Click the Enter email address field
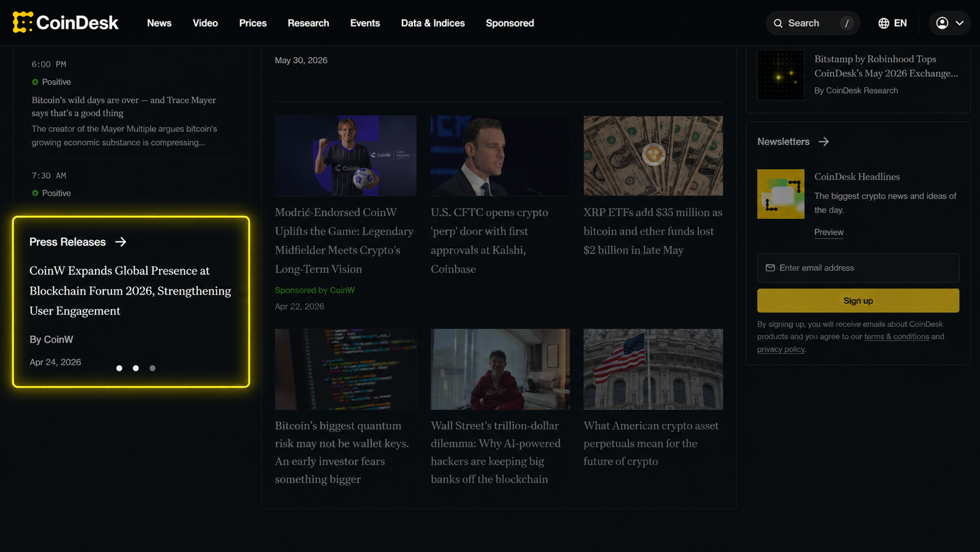This screenshot has height=552, width=980. pos(858,268)
